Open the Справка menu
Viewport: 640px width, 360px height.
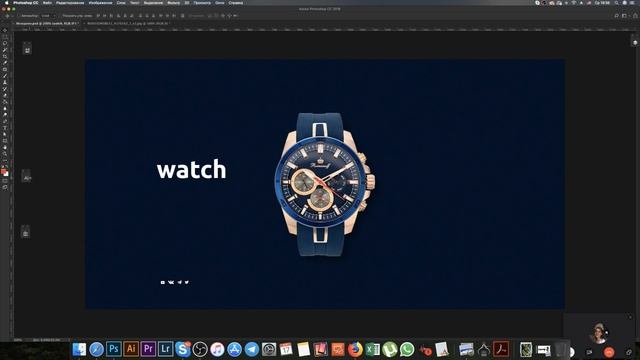236,2
